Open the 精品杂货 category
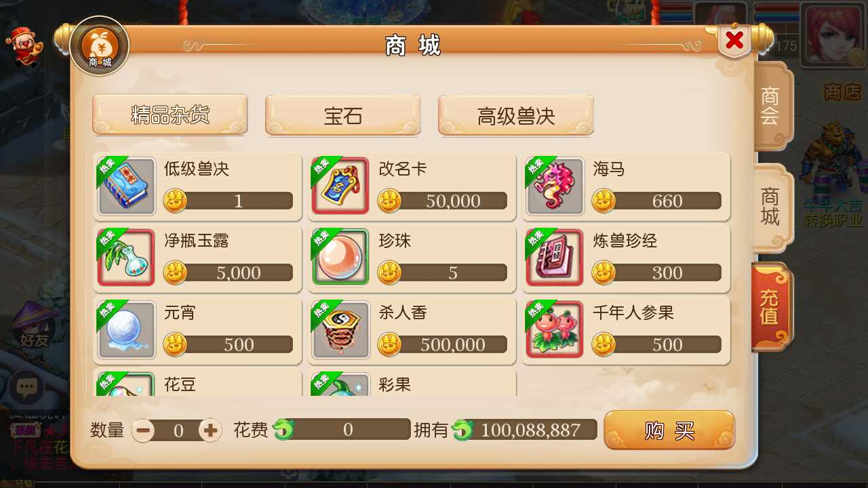This screenshot has width=868, height=488. click(x=170, y=115)
